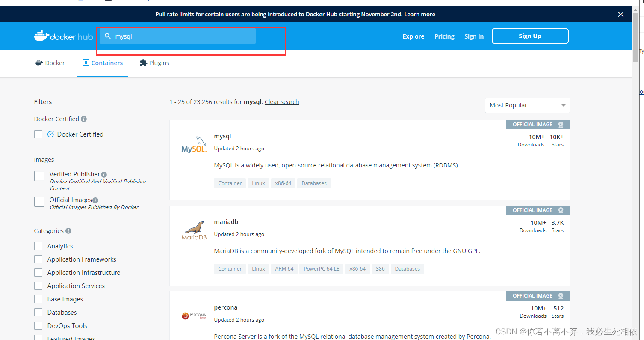Click the Docker Certified checkmark badge icon
644x340 pixels.
(x=50, y=134)
